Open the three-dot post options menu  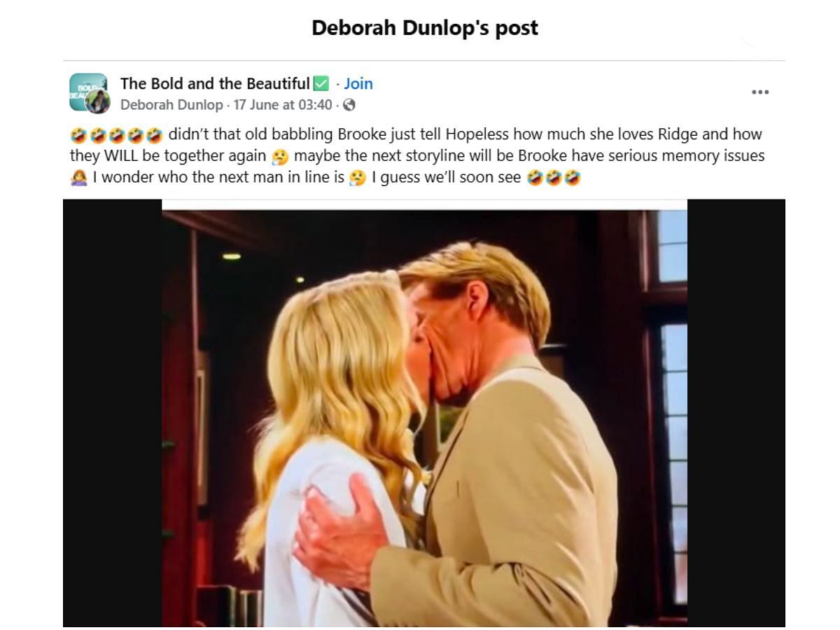759,92
